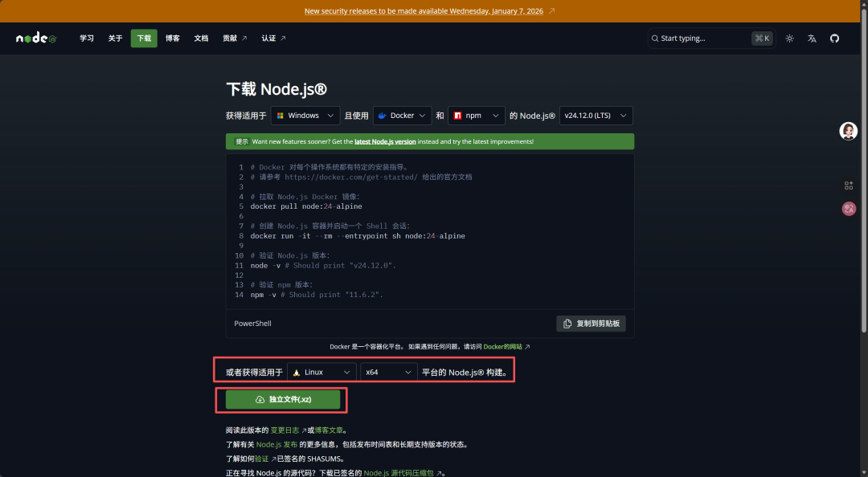Click the pink translate badge icon

849,209
